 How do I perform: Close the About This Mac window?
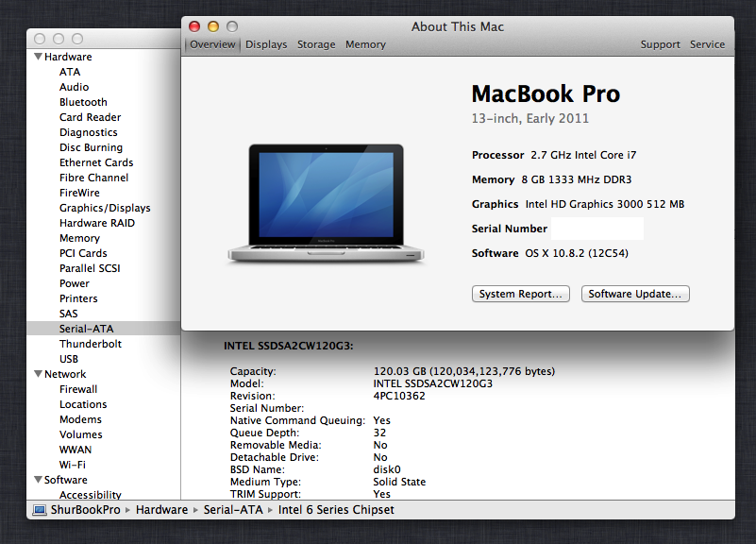194,26
